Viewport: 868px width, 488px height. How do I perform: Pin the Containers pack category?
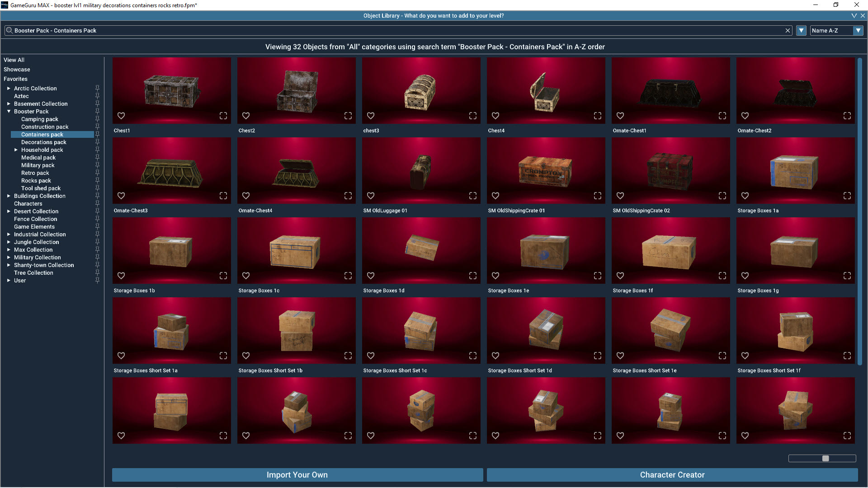pos(97,134)
